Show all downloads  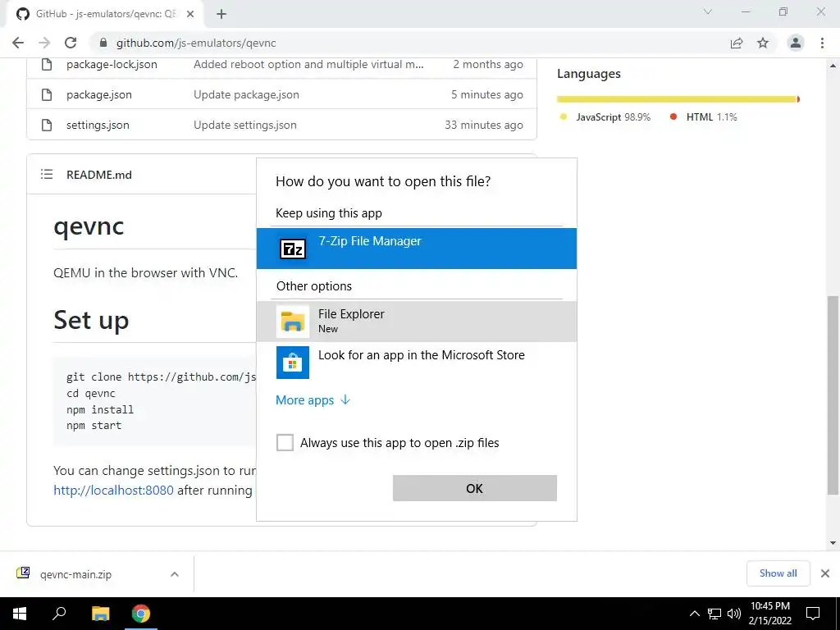778,573
